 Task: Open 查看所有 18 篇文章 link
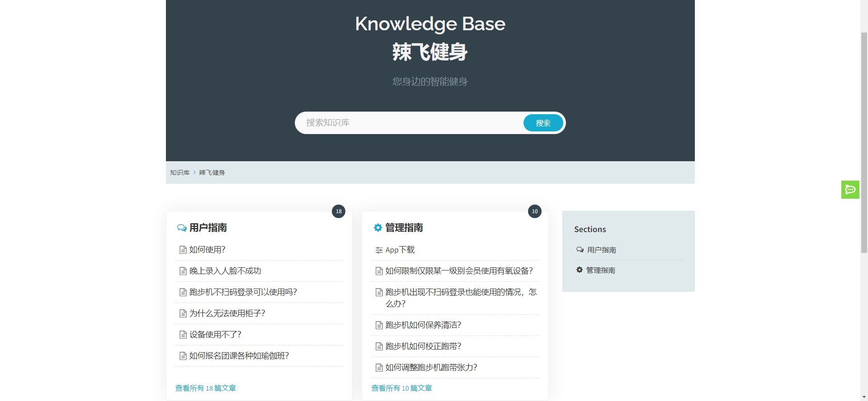coord(206,388)
